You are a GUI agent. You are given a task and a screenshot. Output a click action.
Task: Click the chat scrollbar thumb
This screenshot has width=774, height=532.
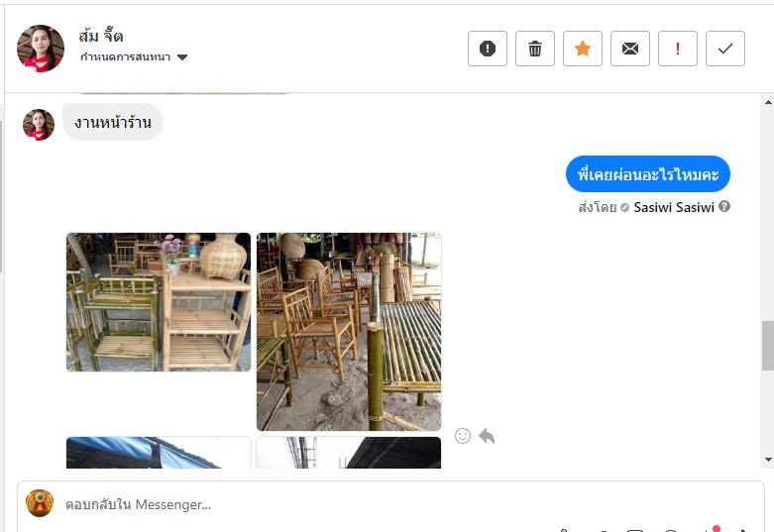(768, 346)
